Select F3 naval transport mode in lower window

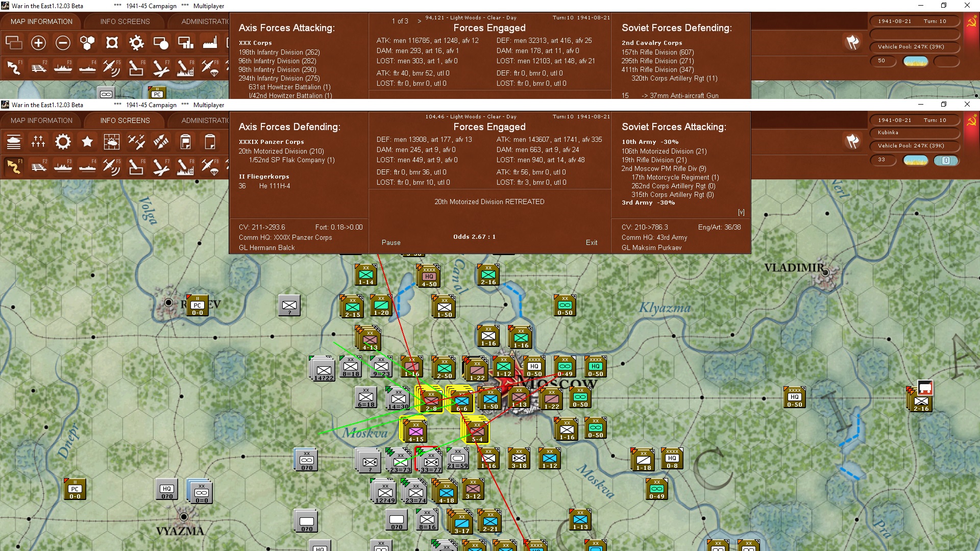click(x=63, y=167)
